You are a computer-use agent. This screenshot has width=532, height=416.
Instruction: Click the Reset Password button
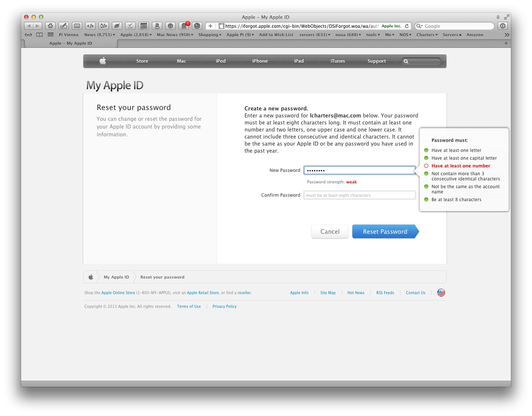(x=385, y=232)
